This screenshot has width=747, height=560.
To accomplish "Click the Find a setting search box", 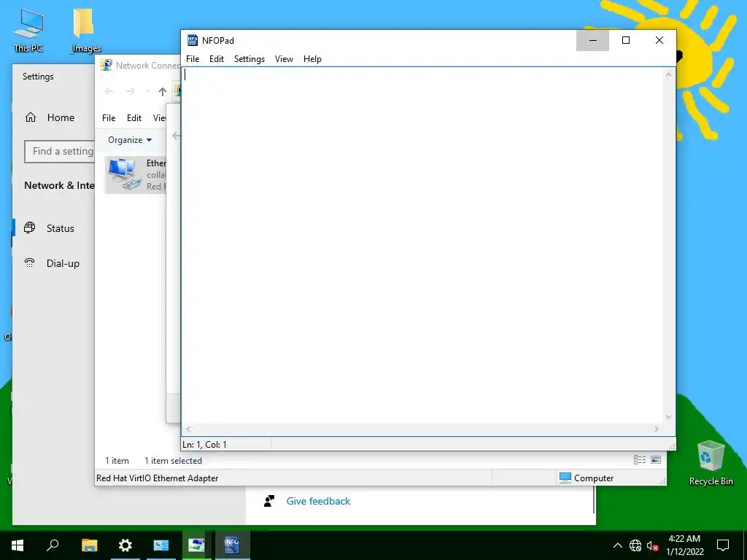I will pos(60,152).
